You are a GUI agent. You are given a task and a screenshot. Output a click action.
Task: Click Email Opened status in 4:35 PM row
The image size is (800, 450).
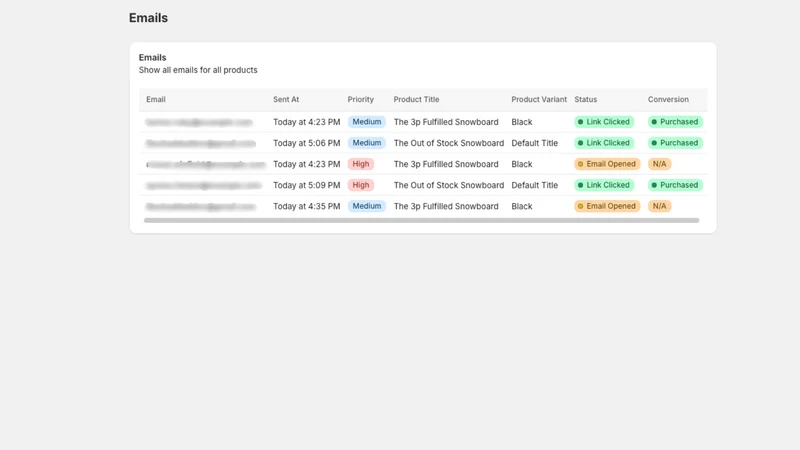pyautogui.click(x=607, y=206)
